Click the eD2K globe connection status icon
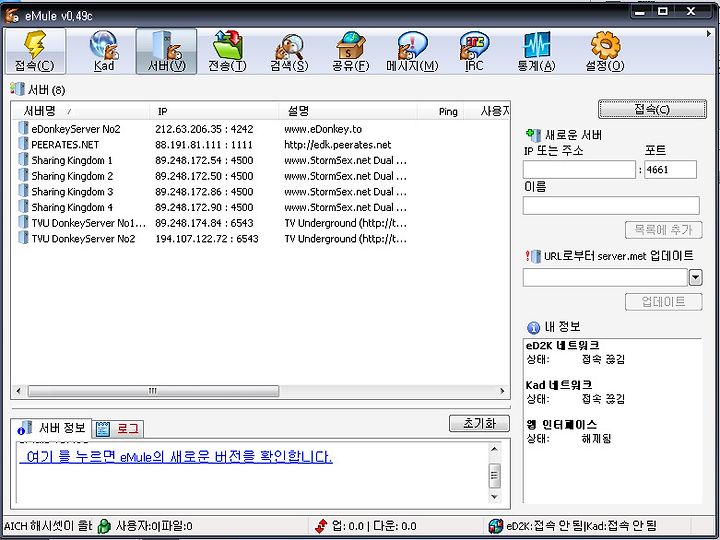Screen dimensions: 720x540 point(496,526)
